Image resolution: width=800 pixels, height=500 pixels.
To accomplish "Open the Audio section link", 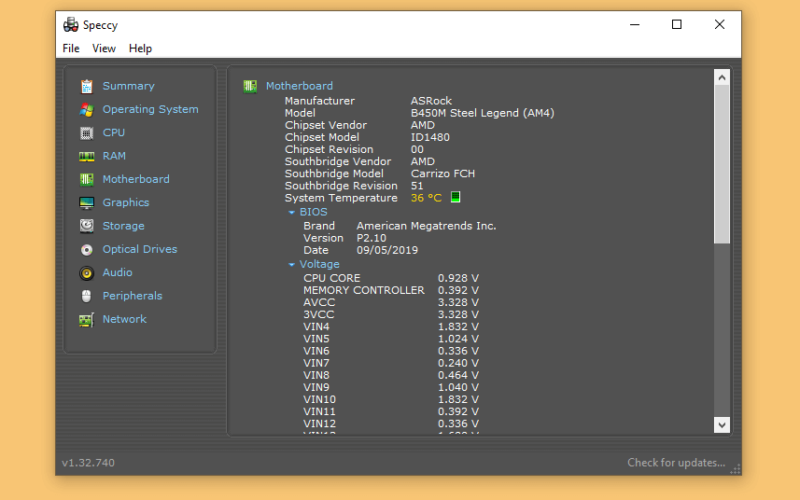I will pos(117,272).
